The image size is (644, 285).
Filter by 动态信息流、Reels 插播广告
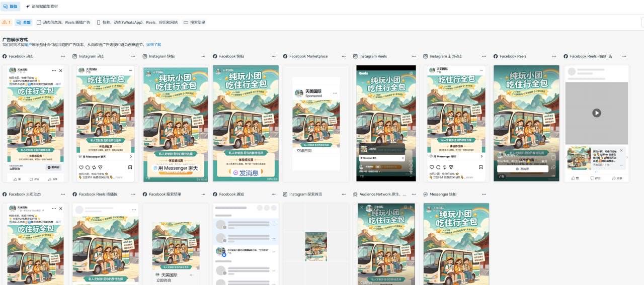63,22
